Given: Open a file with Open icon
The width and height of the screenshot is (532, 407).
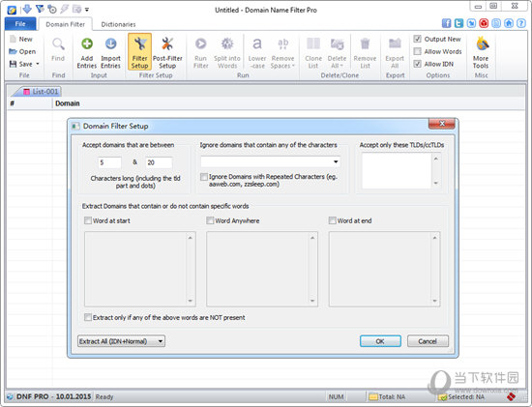Looking at the screenshot, I should click(22, 51).
